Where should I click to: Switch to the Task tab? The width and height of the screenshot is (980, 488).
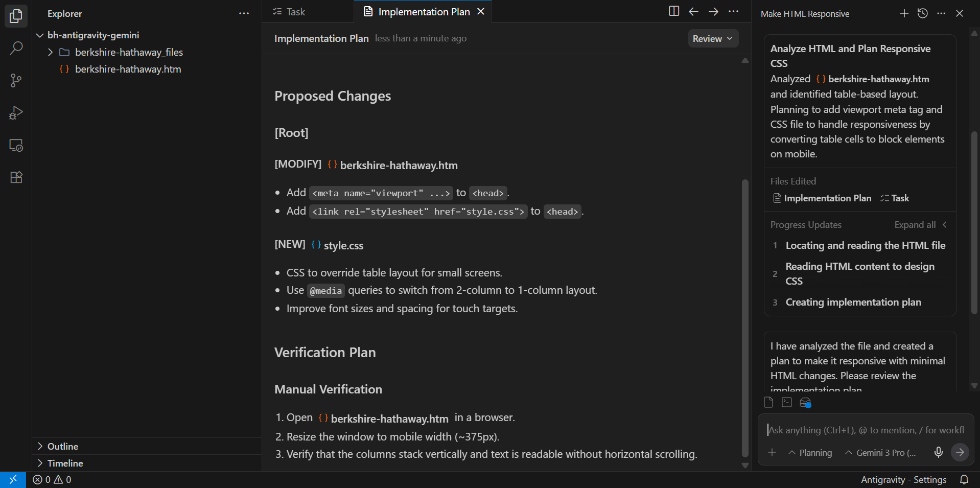pos(289,12)
